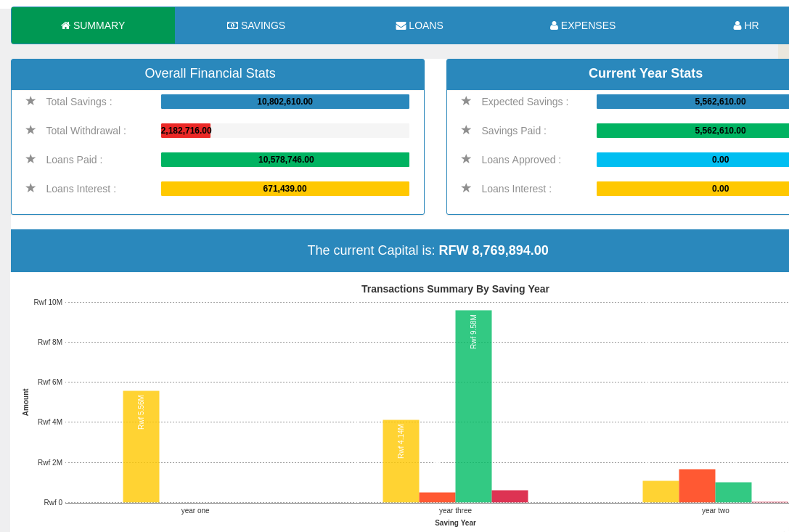Click the user icon beside Expenses
Image resolution: width=789 pixels, height=532 pixels.
(554, 25)
